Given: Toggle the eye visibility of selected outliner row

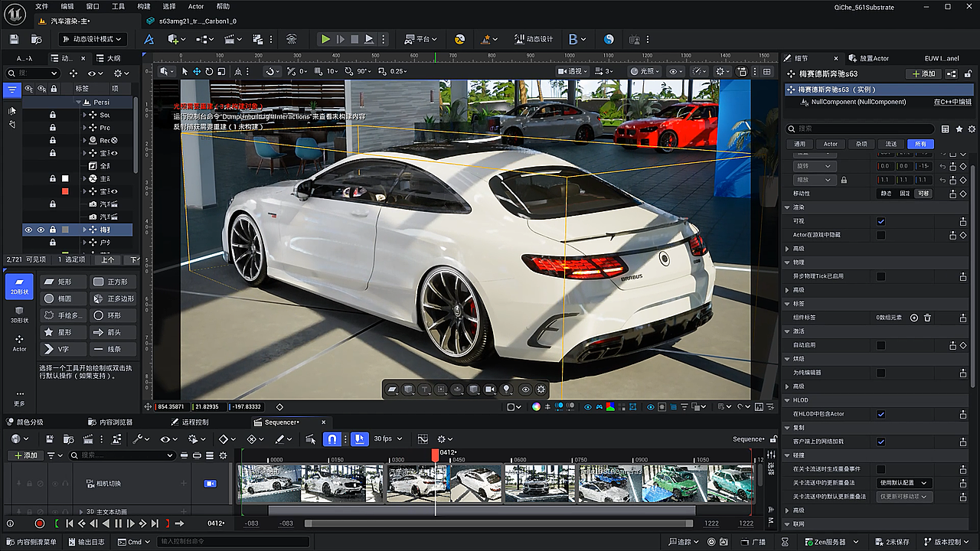Looking at the screenshot, I should point(28,230).
